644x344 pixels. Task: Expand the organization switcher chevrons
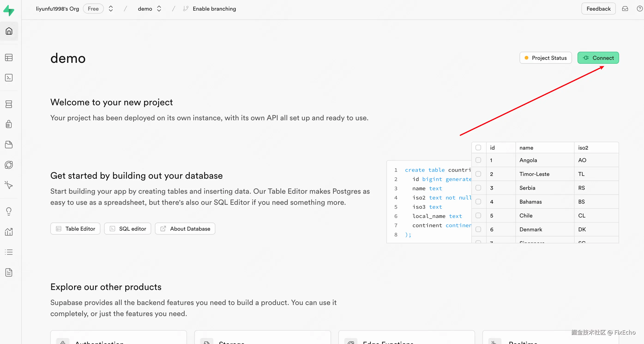111,9
